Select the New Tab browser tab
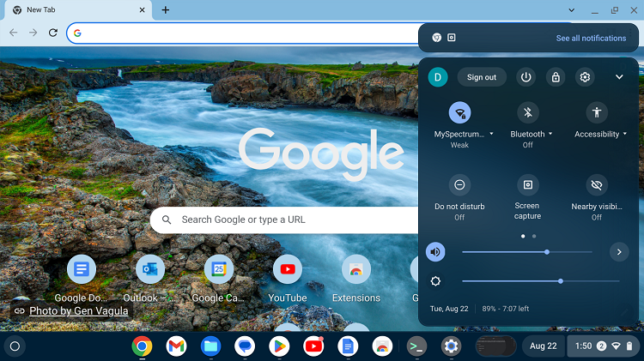 tap(77, 10)
